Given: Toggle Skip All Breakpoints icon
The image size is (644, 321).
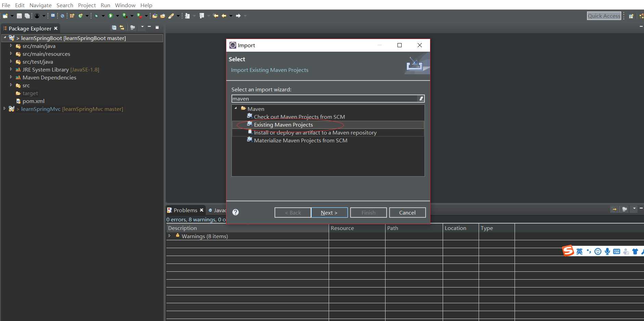Looking at the screenshot, I should coord(62,16).
